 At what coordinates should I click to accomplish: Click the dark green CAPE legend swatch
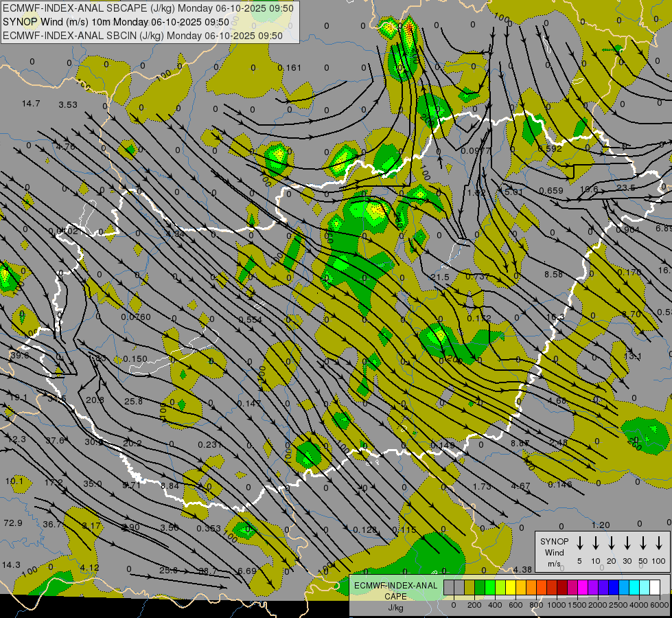[x=480, y=588]
